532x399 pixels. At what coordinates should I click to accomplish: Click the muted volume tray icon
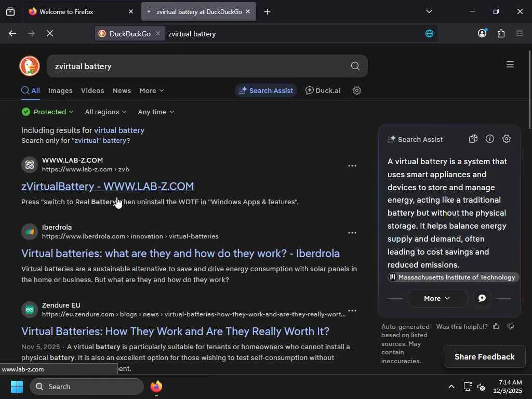481,387
